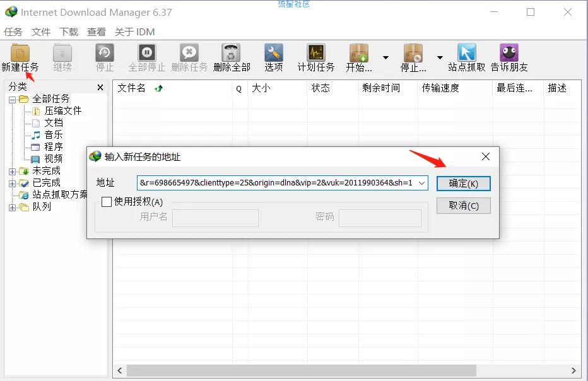Open the 查看 menu
Screen dimensions: 588x381
point(97,32)
